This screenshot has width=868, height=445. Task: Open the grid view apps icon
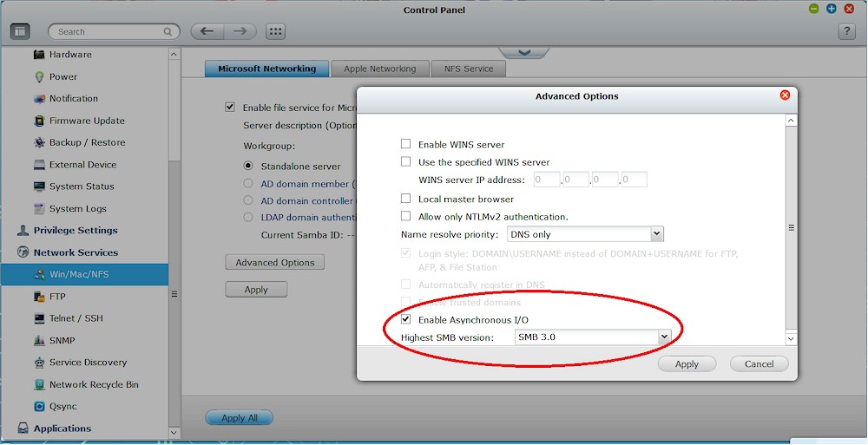click(276, 31)
